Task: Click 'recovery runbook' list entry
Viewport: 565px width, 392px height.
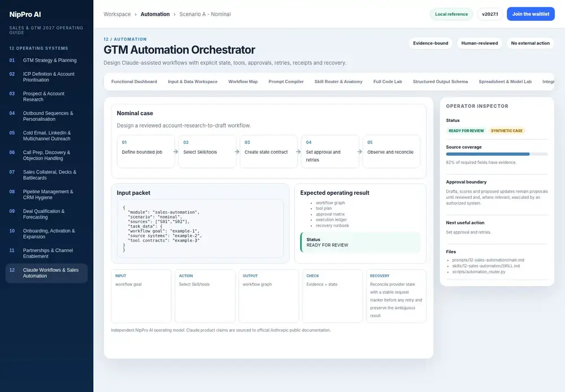Action: point(333,225)
